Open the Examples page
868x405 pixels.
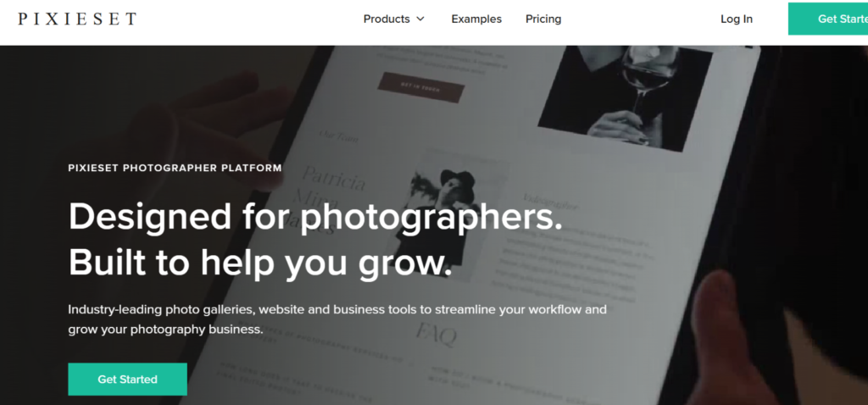pyautogui.click(x=476, y=19)
